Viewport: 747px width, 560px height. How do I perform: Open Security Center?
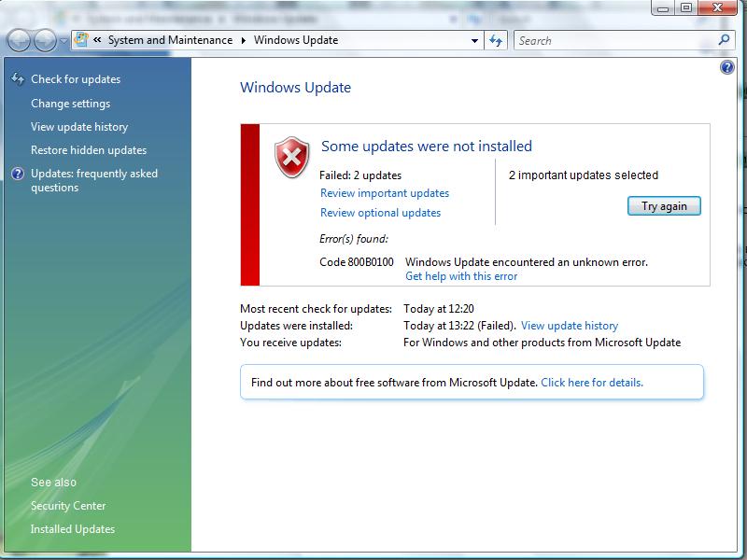(x=68, y=506)
